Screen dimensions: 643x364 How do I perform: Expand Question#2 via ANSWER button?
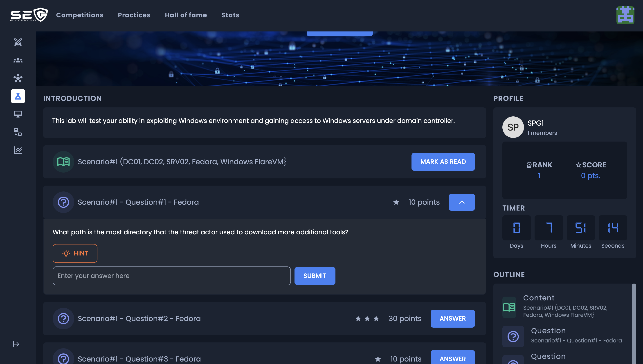452,318
